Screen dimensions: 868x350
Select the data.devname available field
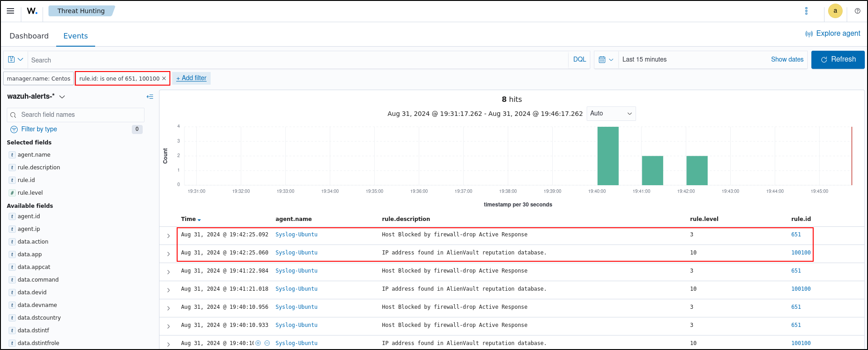37,305
